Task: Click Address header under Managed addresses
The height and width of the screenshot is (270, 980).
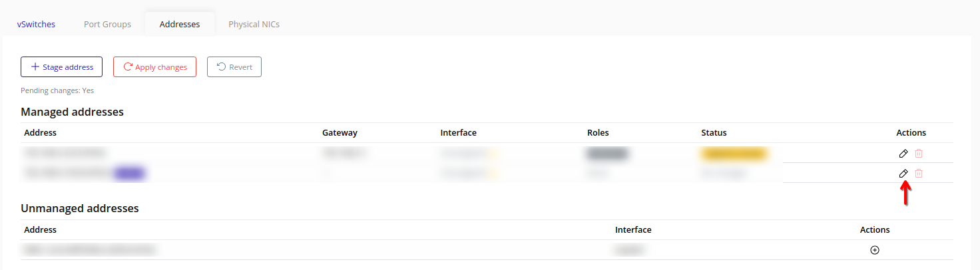Action: click(x=40, y=133)
